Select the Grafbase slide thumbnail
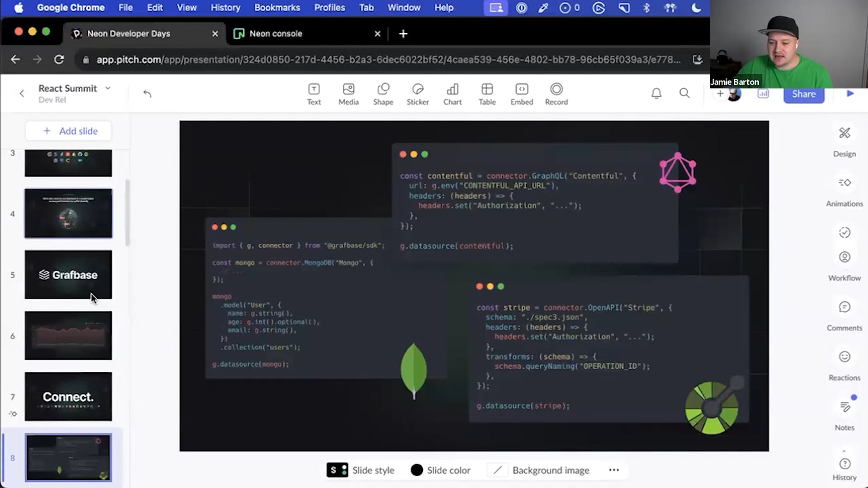The height and width of the screenshot is (488, 868). pyautogui.click(x=68, y=275)
